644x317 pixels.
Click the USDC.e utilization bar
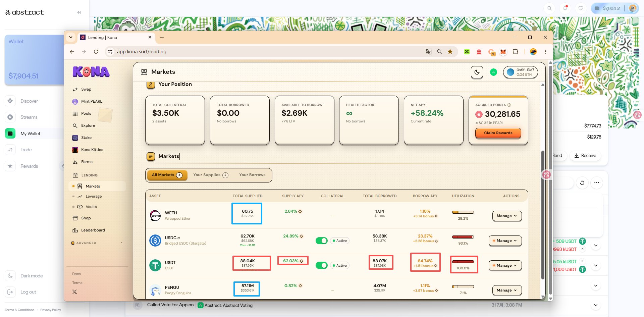pos(463,237)
